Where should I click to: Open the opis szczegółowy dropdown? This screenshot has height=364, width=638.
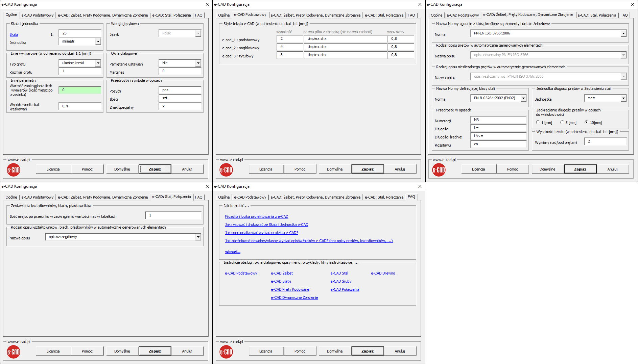198,237
